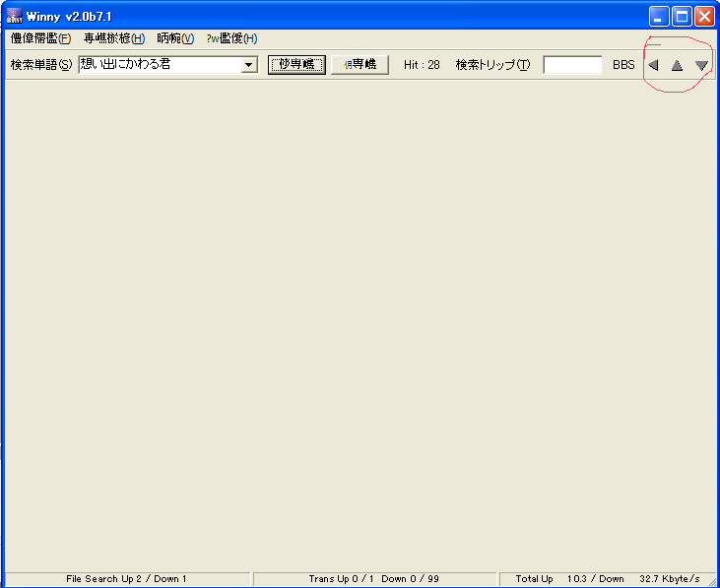720x588 pixels.
Task: Close the Winny window
Action: click(x=704, y=17)
